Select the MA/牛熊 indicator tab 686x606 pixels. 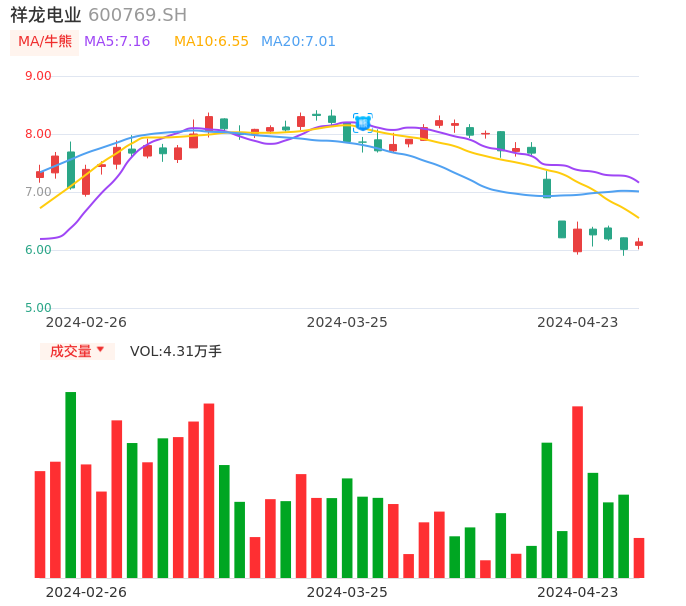tap(45, 41)
